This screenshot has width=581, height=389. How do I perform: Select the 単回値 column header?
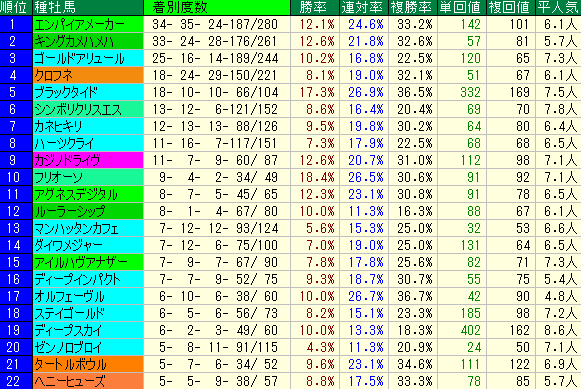(x=462, y=7)
